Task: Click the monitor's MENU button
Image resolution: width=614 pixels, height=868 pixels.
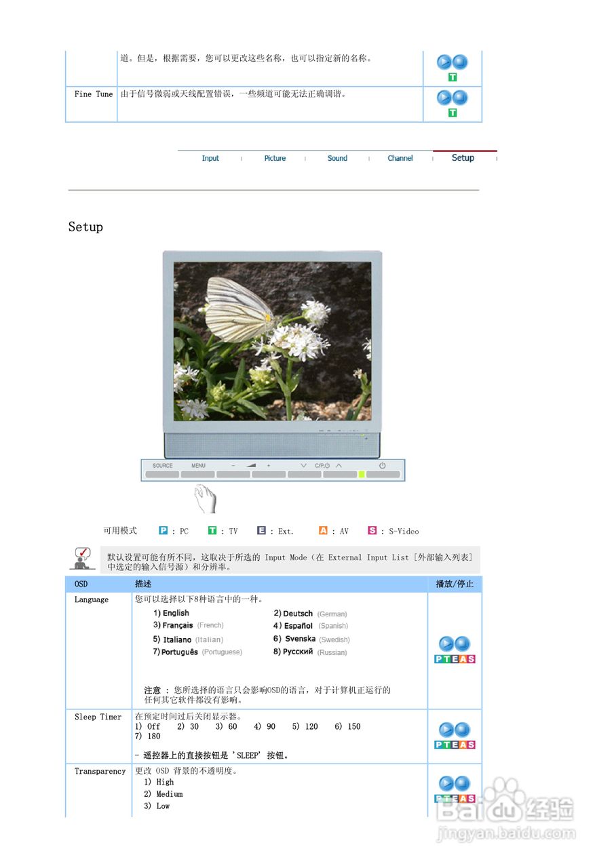Action: (x=198, y=474)
